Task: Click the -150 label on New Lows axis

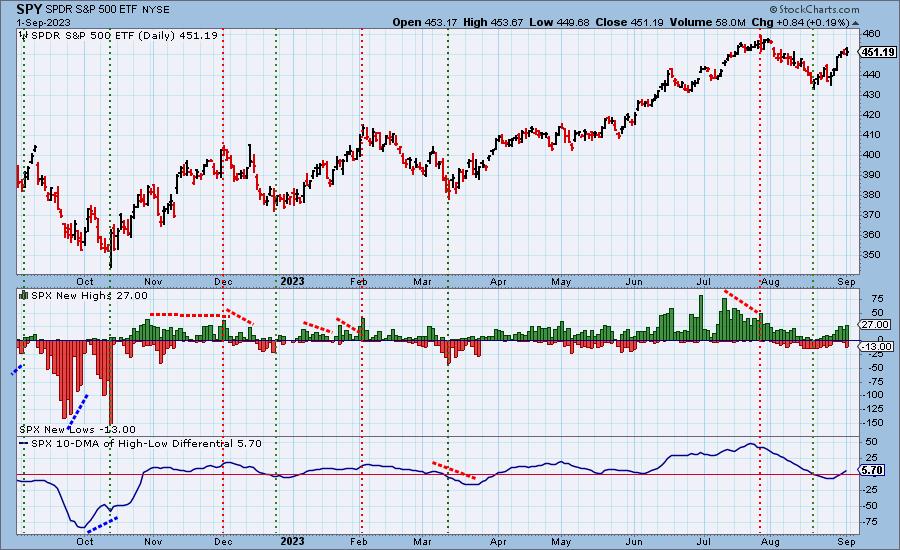Action: pos(872,423)
